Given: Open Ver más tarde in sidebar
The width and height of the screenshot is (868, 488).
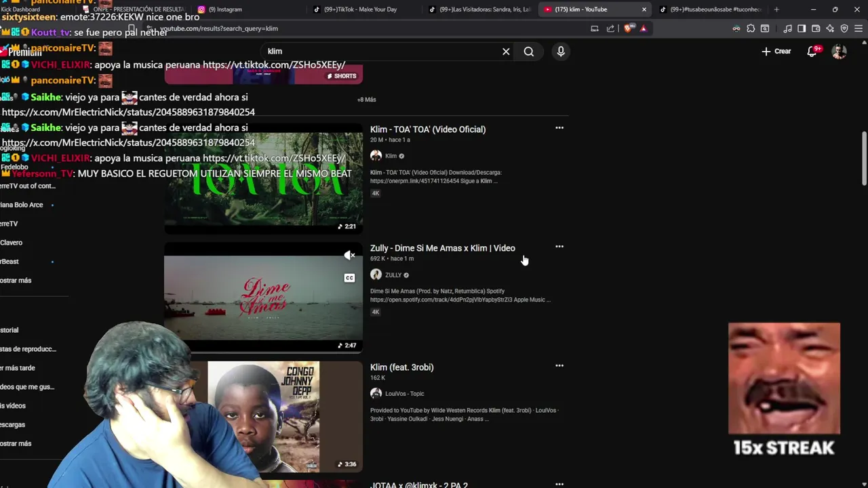Looking at the screenshot, I should tap(18, 368).
